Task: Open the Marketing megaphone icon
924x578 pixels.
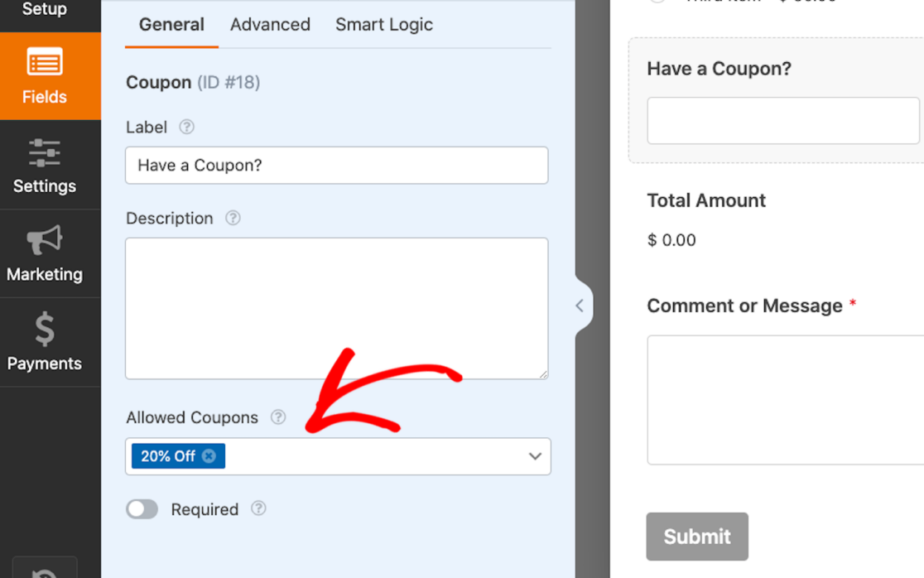Action: 45,241
